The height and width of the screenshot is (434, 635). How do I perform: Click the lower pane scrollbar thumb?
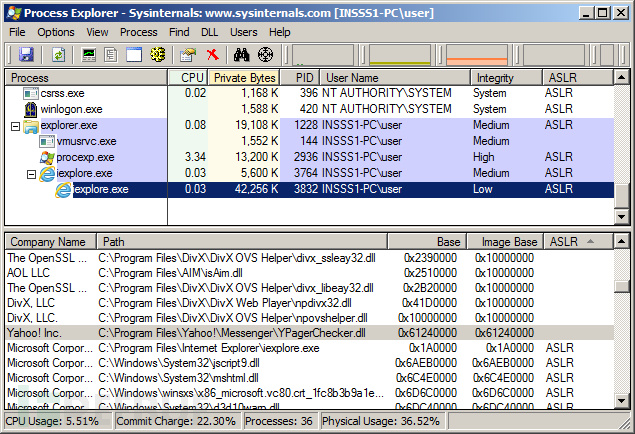click(622, 286)
